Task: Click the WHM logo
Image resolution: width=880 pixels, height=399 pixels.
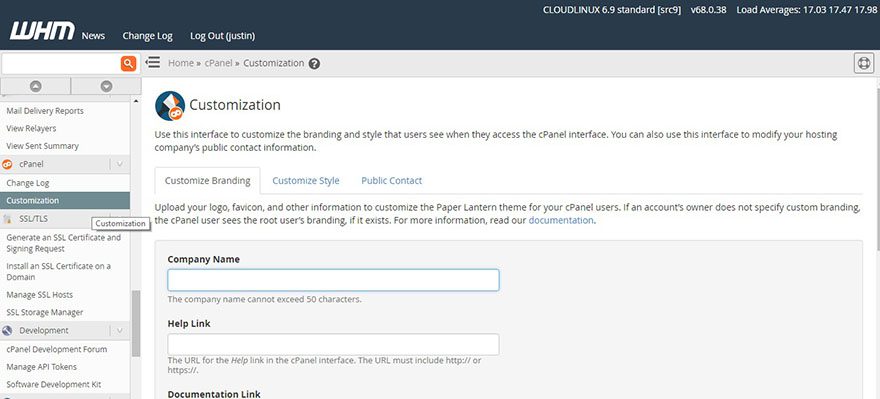Action: pos(42,31)
